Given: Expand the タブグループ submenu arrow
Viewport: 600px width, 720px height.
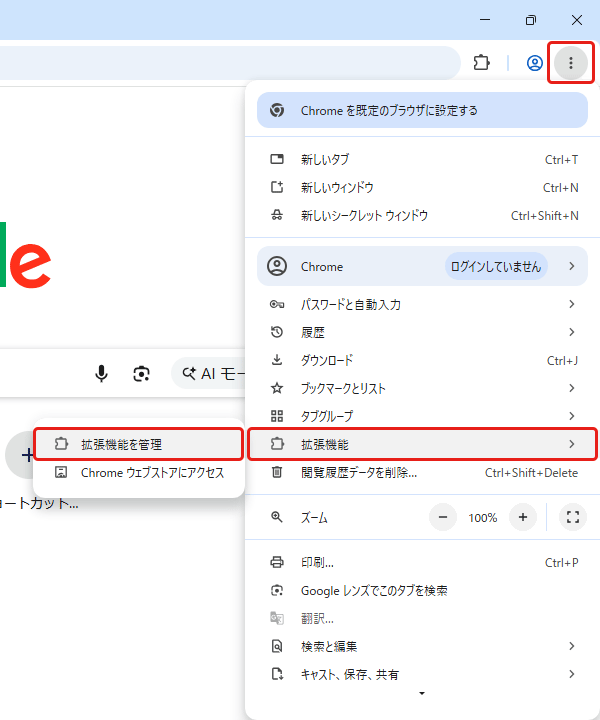Looking at the screenshot, I should [572, 416].
